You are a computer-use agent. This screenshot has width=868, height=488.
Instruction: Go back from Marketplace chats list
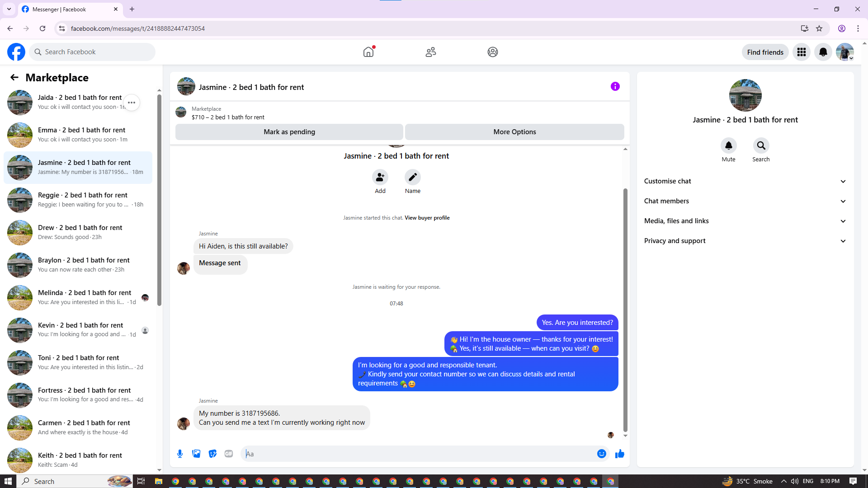click(14, 77)
